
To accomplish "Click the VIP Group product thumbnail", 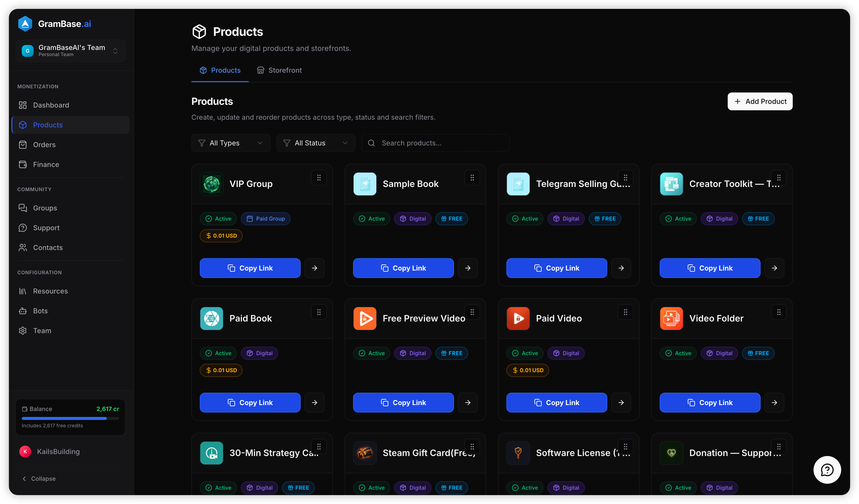I will pyautogui.click(x=211, y=184).
